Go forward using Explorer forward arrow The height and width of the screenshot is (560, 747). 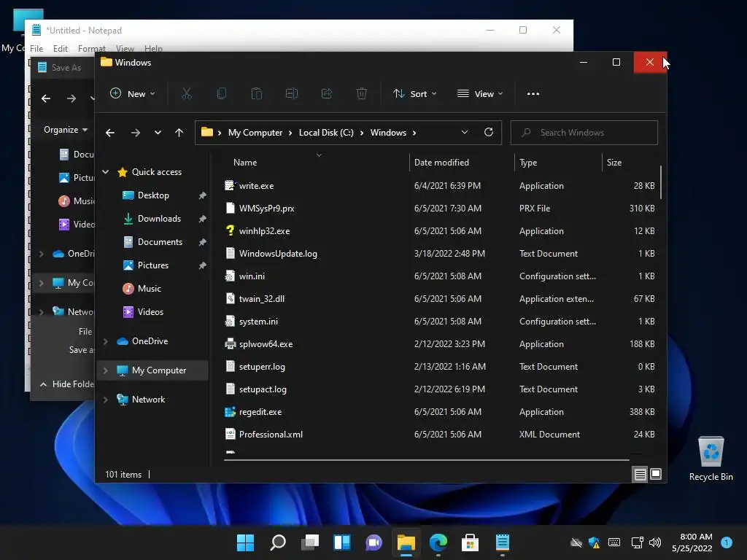click(x=136, y=133)
